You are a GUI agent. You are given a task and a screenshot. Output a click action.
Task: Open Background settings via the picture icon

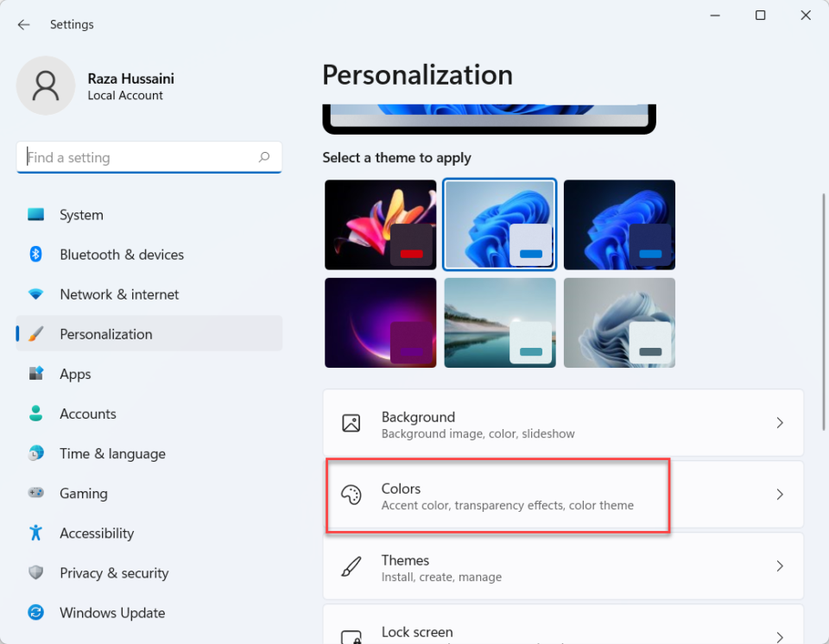351,423
